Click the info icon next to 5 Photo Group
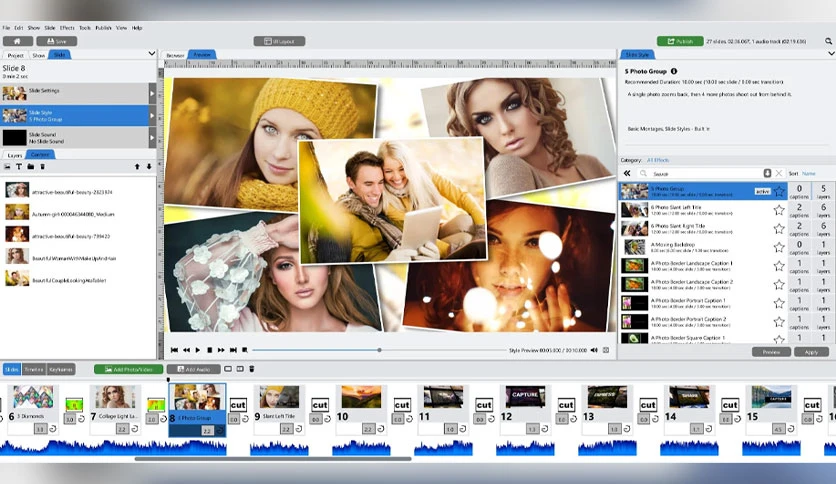836x484 pixels. tap(674, 71)
